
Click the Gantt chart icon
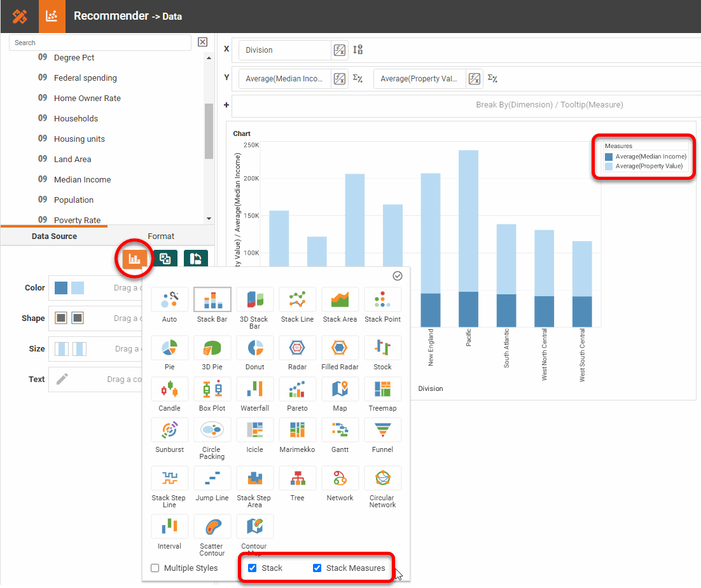click(x=340, y=430)
